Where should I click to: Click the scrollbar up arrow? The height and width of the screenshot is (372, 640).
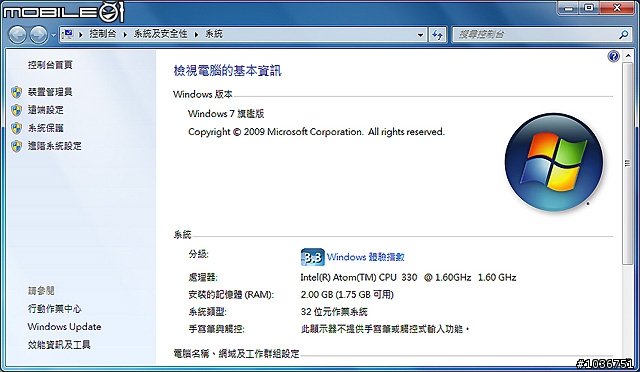pos(627,56)
